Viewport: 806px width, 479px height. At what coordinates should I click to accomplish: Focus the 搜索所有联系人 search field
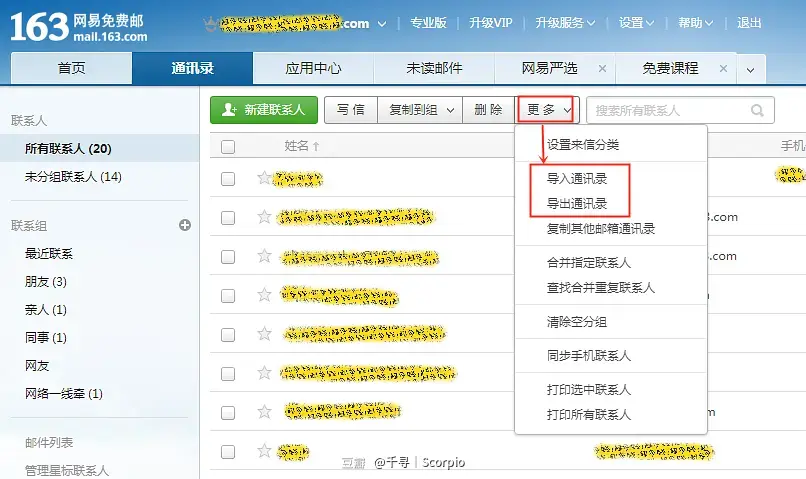click(x=680, y=110)
